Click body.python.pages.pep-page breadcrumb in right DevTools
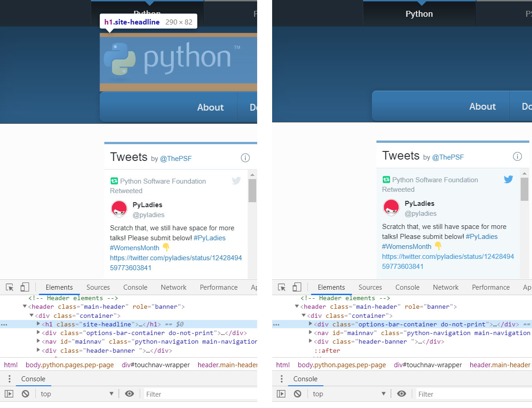 point(342,365)
